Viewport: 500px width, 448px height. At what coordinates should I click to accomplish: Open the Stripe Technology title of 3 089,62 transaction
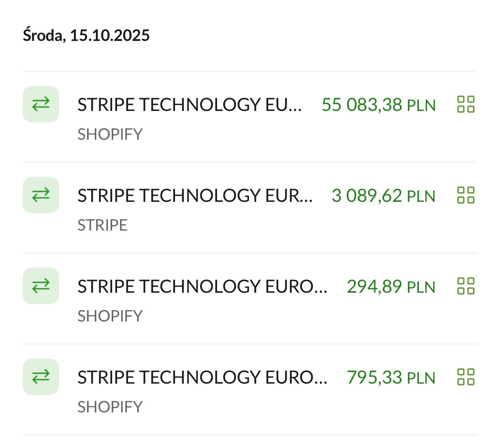[x=195, y=196]
